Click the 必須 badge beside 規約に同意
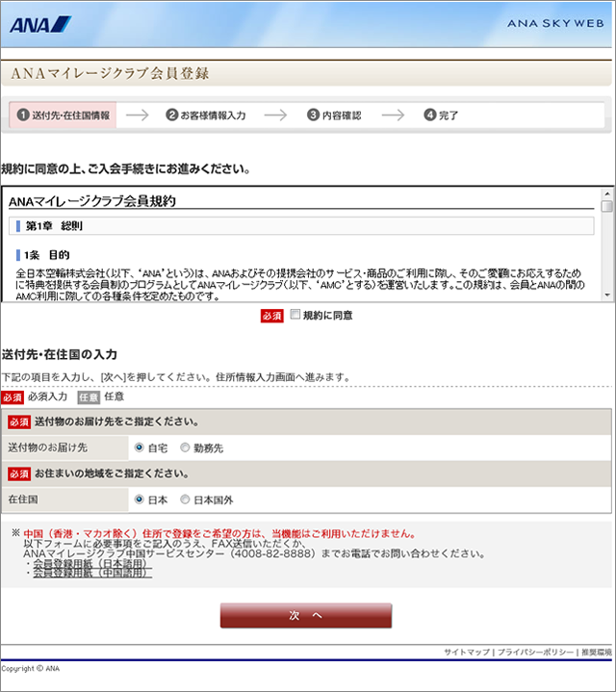 click(x=271, y=316)
